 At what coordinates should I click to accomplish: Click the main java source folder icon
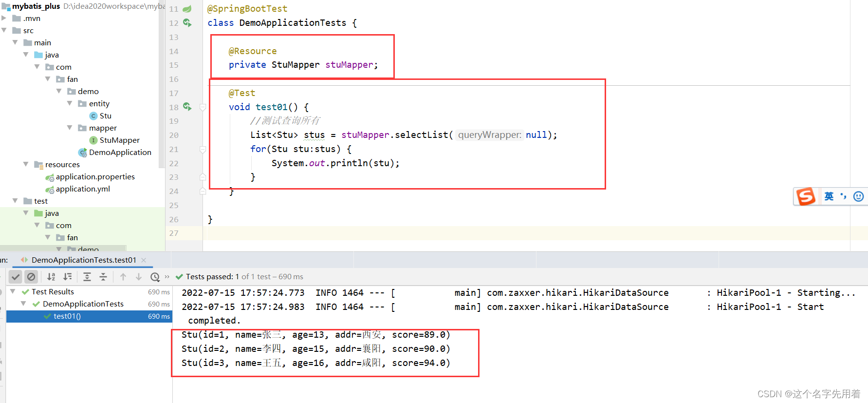38,55
